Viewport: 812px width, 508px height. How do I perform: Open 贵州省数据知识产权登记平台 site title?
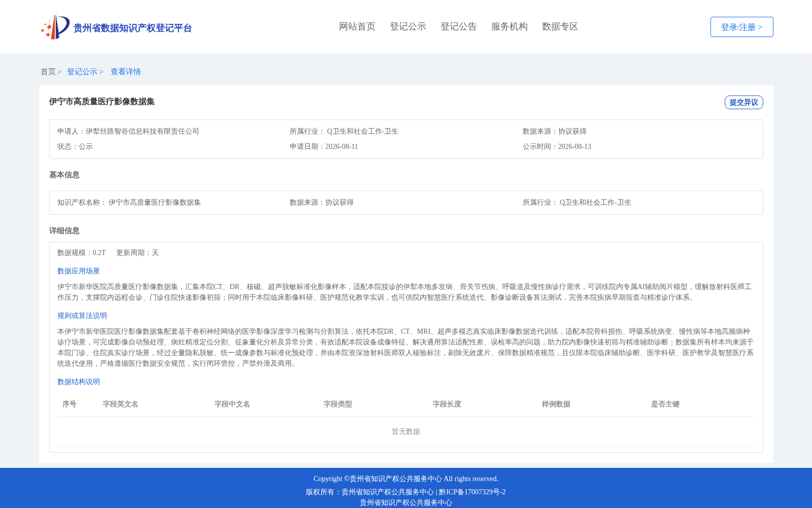pyautogui.click(x=132, y=28)
